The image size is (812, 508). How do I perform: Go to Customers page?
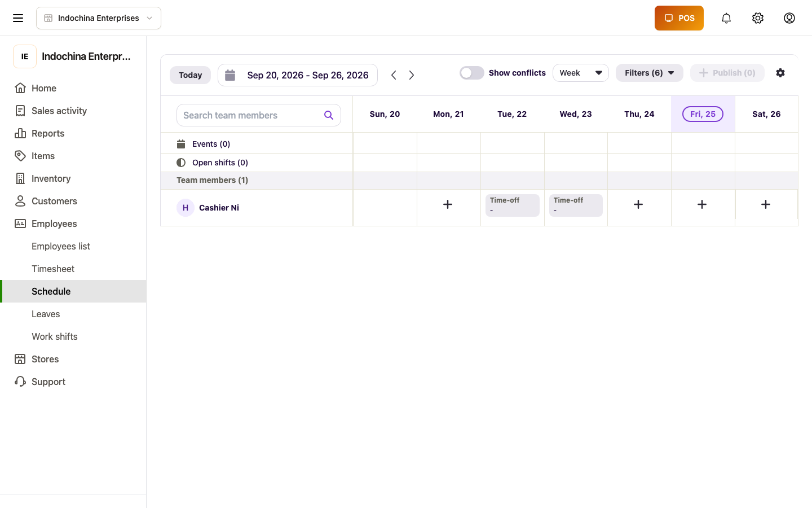(73, 201)
